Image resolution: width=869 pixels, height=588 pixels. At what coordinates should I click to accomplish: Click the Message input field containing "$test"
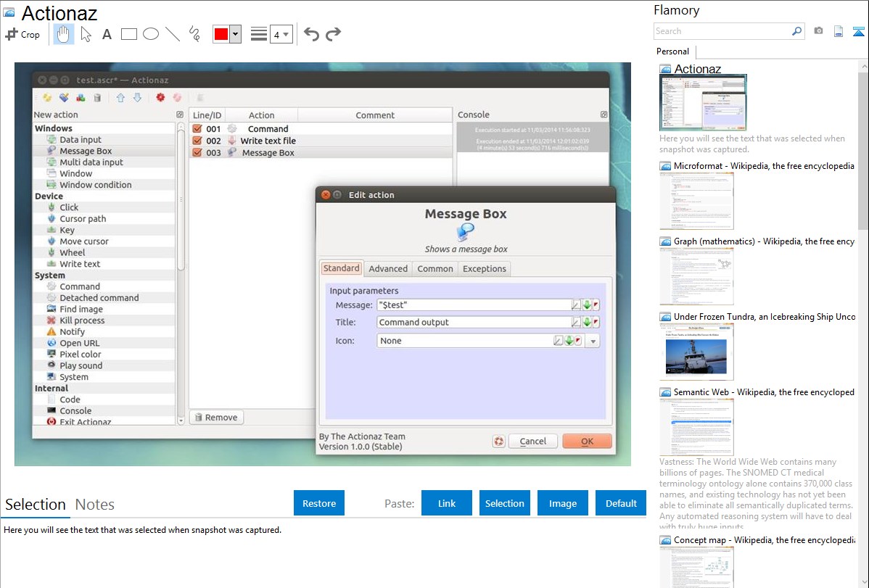tap(473, 305)
